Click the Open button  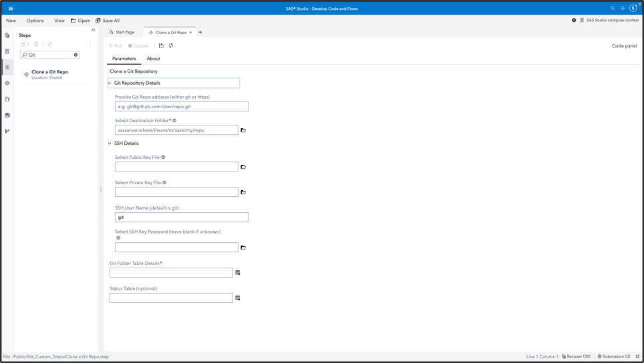point(80,21)
